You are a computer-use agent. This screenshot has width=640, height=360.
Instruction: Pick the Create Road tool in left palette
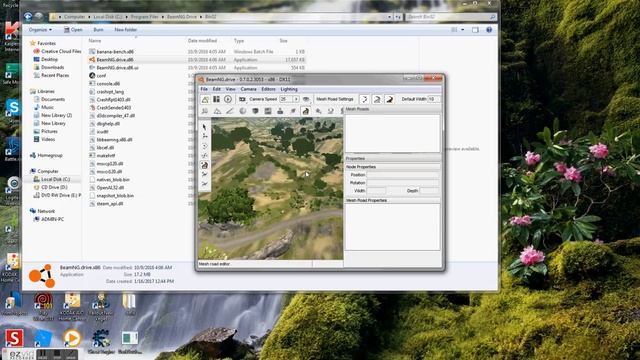[204, 165]
